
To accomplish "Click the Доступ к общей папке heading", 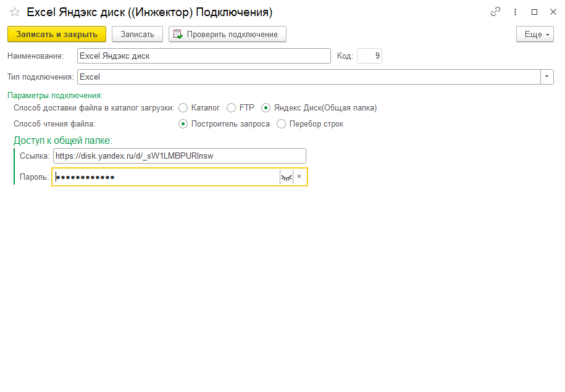I will (63, 141).
